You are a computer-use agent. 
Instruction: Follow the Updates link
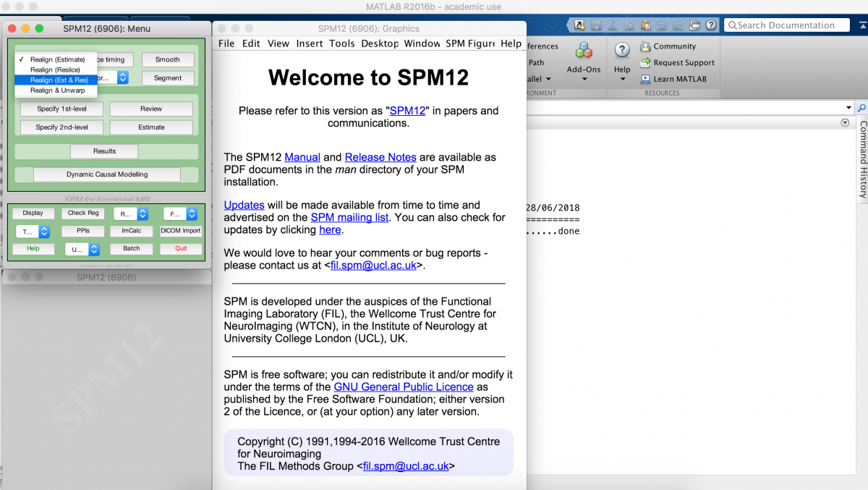pyautogui.click(x=244, y=205)
